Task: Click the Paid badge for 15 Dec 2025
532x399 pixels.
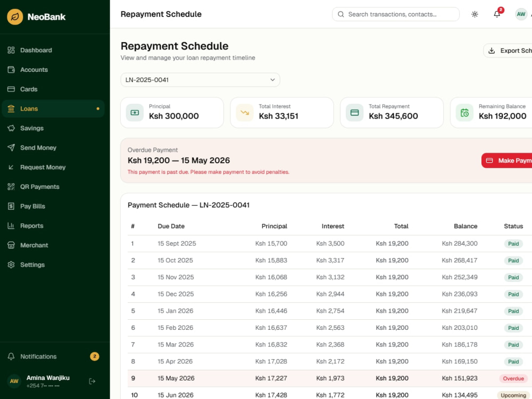Action: [513, 294]
